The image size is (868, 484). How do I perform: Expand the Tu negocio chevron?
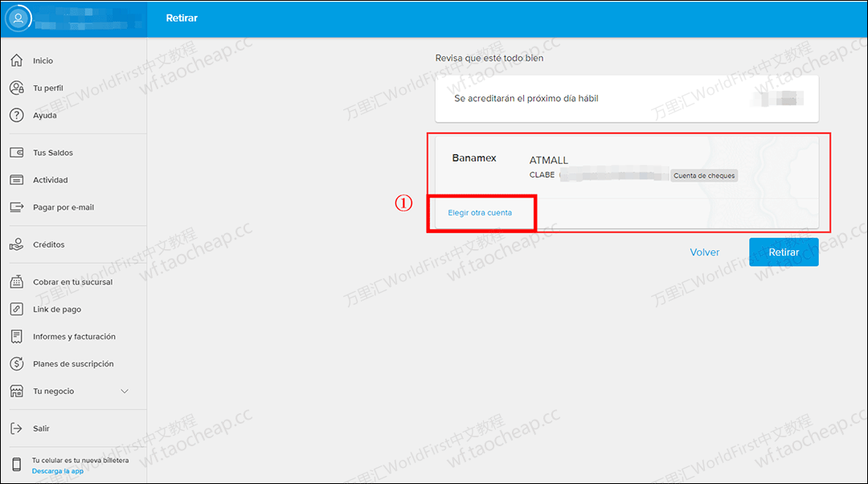click(125, 391)
